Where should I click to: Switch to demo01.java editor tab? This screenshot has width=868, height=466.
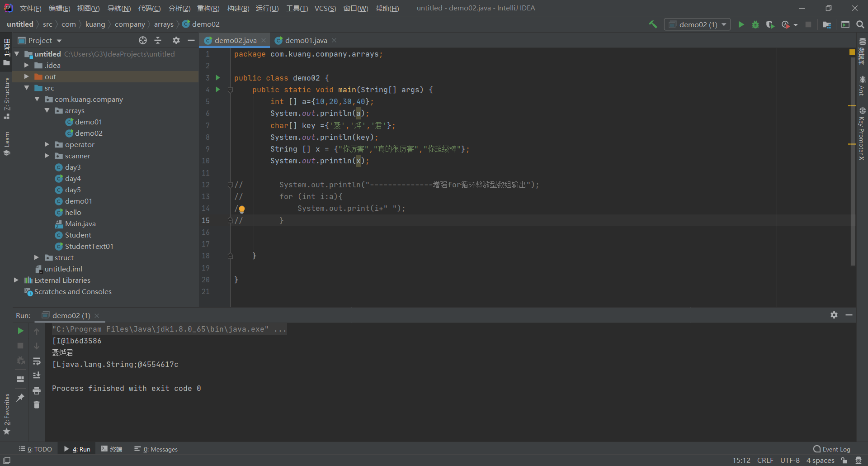[x=306, y=40]
